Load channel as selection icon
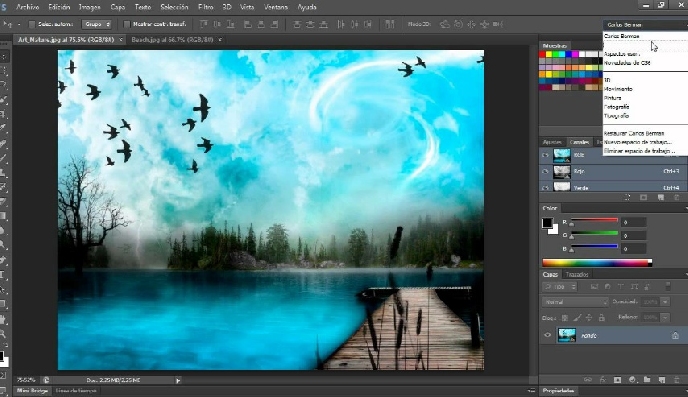The height and width of the screenshot is (397, 688). click(x=628, y=198)
